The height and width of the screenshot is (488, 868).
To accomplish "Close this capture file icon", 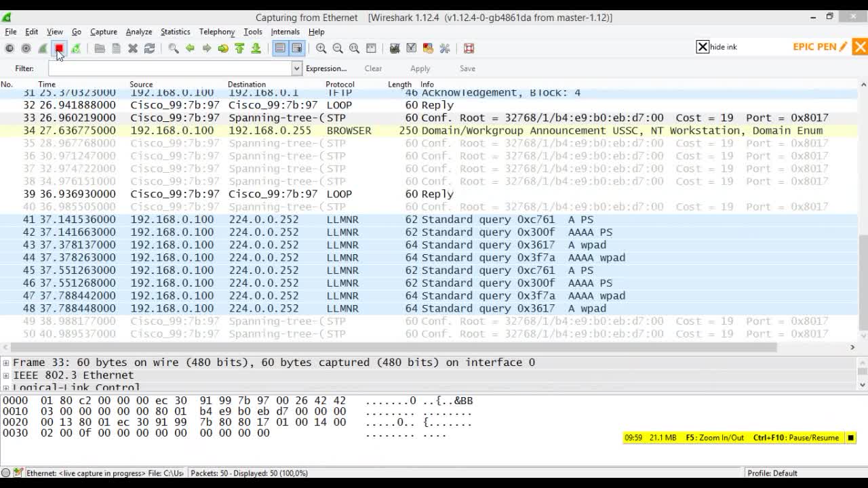I will coord(133,48).
